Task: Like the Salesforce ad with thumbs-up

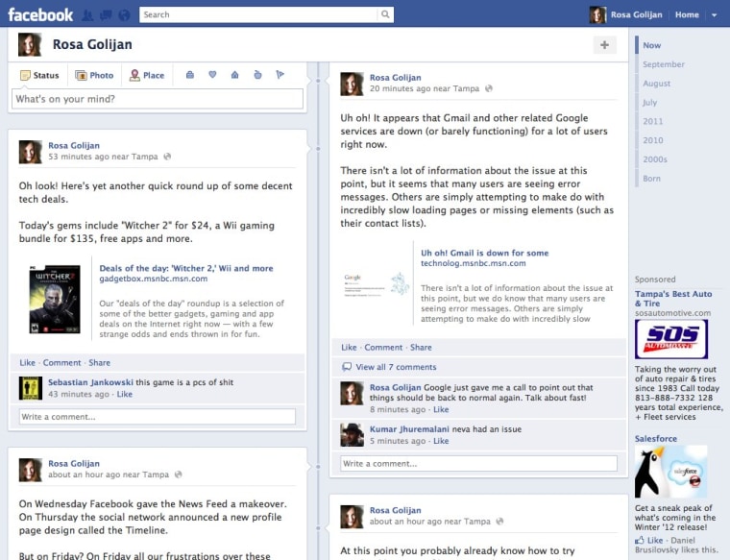Action: click(x=649, y=540)
